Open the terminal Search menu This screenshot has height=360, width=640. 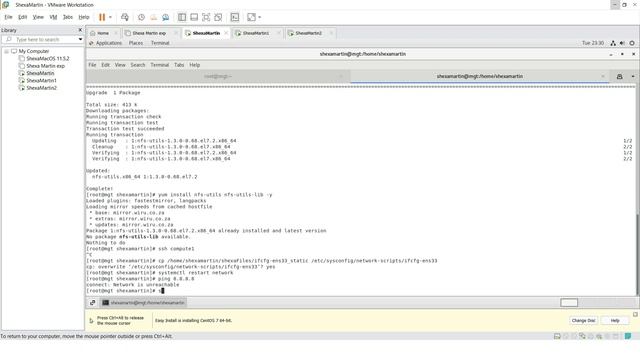[x=138, y=65]
